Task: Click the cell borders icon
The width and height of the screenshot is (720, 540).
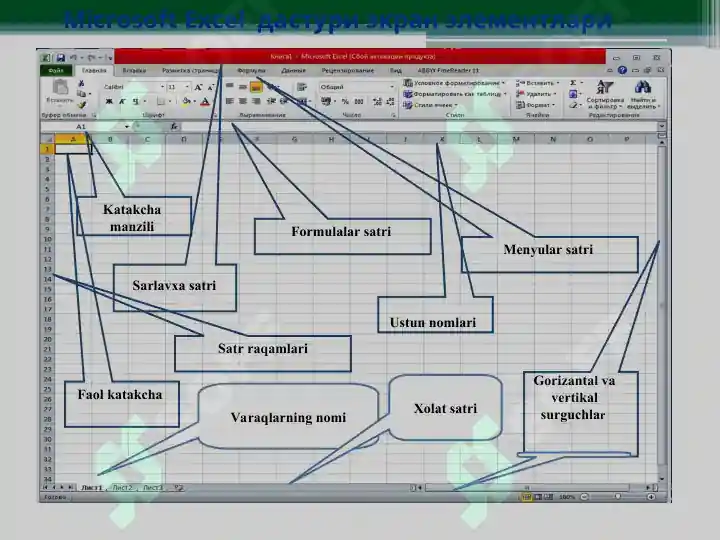Action: point(161,101)
